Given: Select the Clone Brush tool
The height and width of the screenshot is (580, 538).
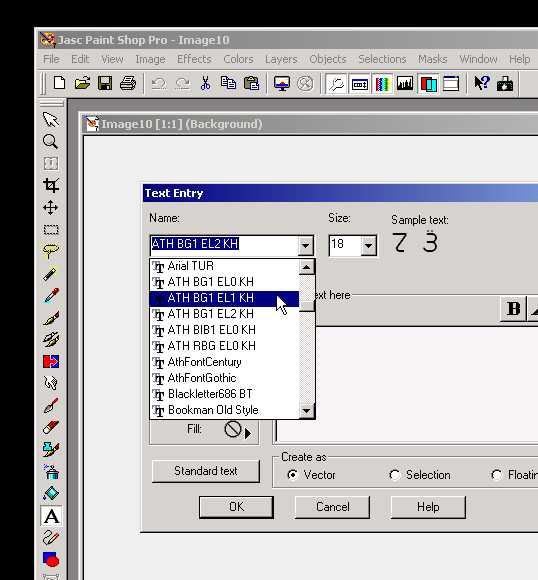Looking at the screenshot, I should point(51,340).
